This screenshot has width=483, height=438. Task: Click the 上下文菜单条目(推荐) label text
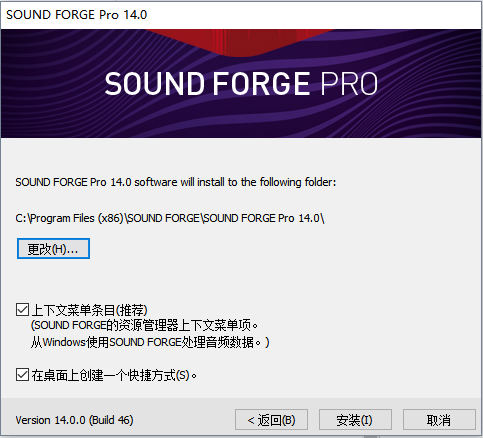click(89, 310)
